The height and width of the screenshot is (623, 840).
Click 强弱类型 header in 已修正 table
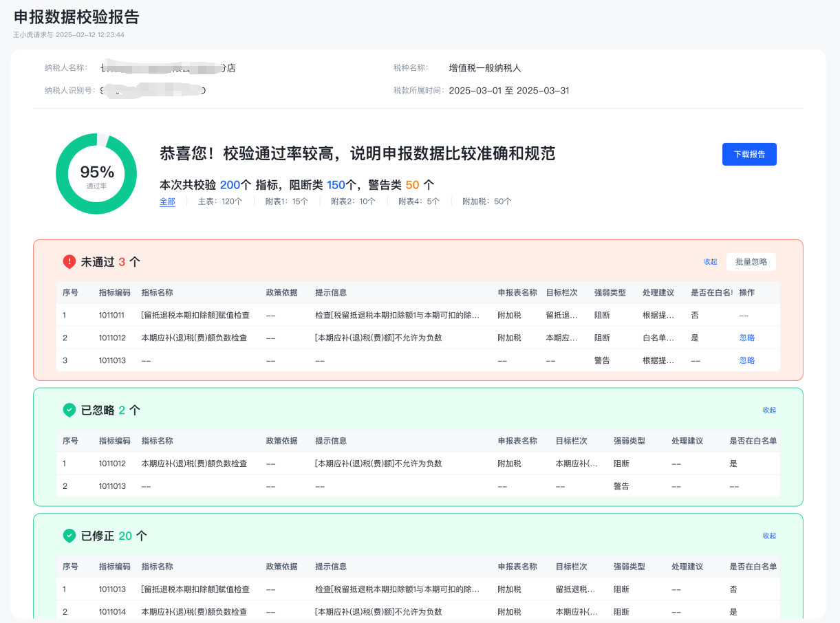click(629, 567)
